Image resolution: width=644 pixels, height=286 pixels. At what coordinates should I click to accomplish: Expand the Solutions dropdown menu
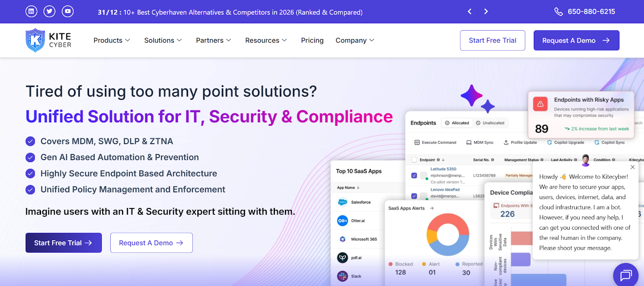click(163, 40)
